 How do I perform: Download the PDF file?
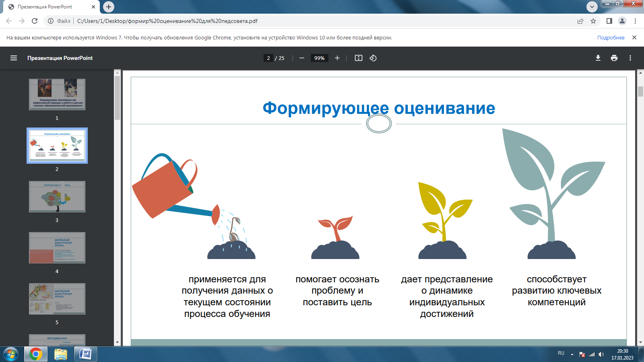pos(598,58)
